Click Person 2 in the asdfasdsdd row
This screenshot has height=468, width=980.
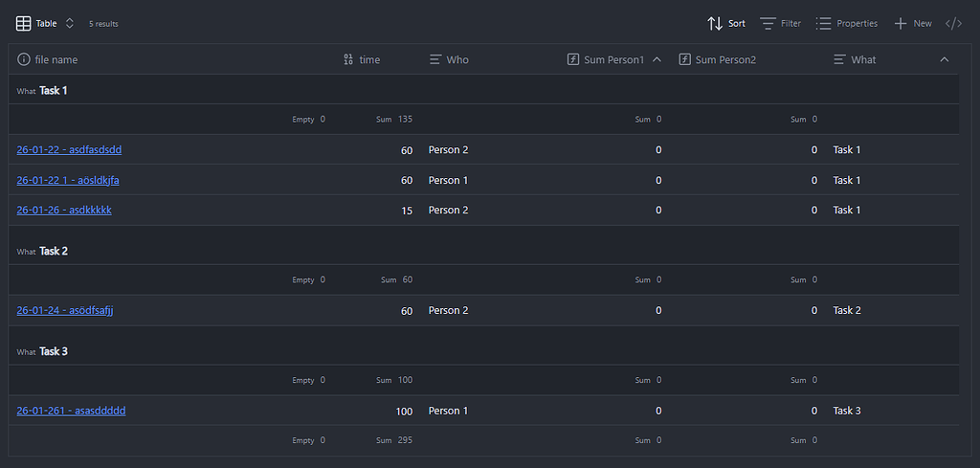click(448, 150)
